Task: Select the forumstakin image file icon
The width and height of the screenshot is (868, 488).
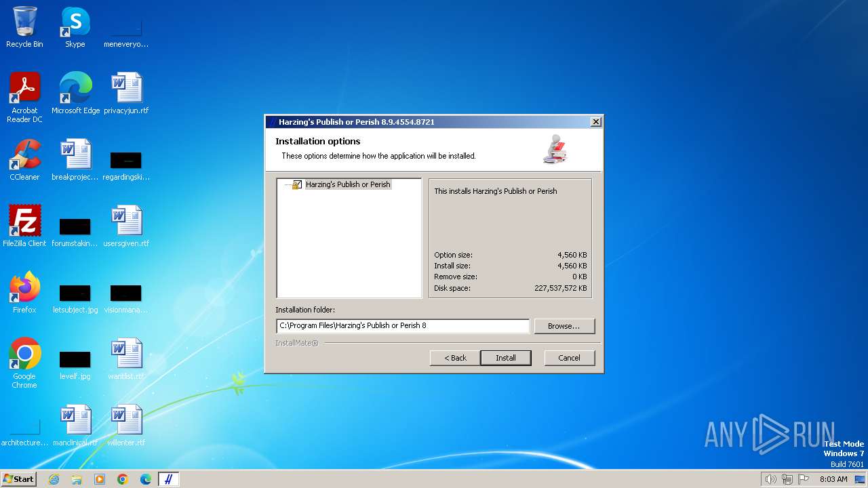Action: 75,232
